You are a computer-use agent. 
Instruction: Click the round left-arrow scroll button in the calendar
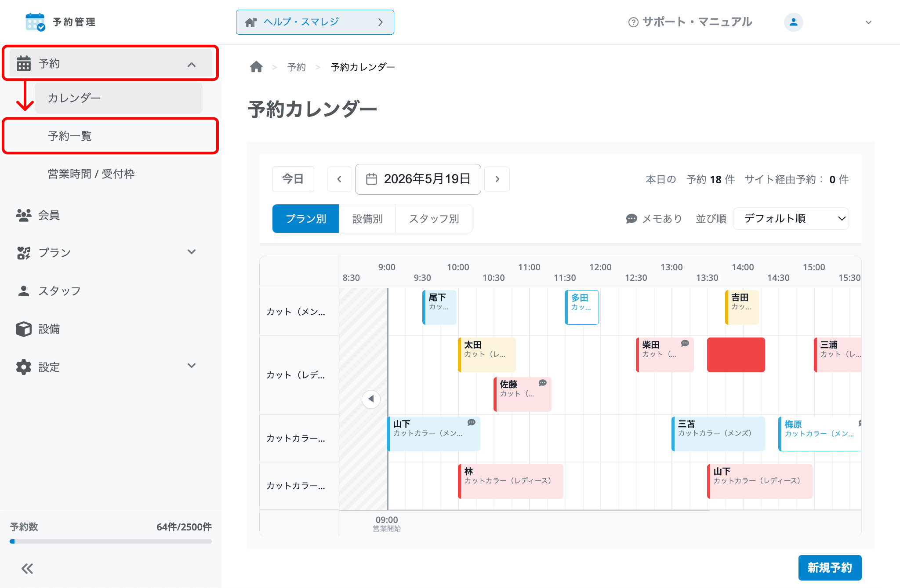click(x=371, y=399)
